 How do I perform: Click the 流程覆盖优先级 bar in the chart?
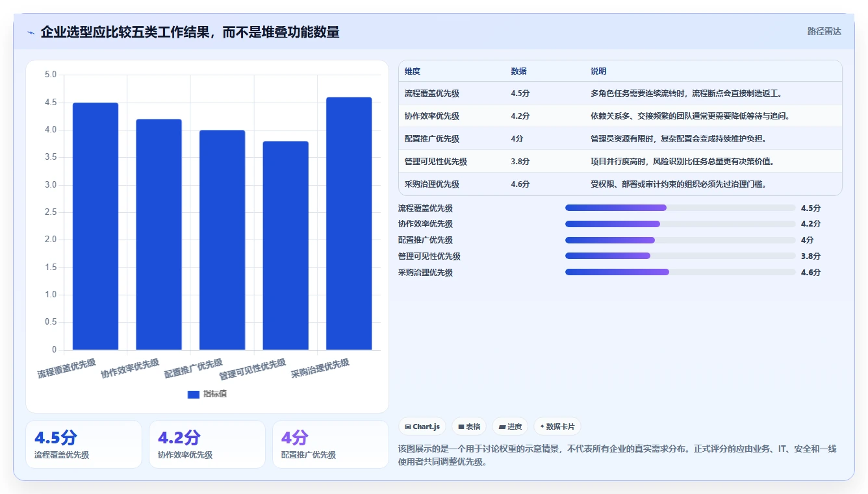tap(96, 227)
